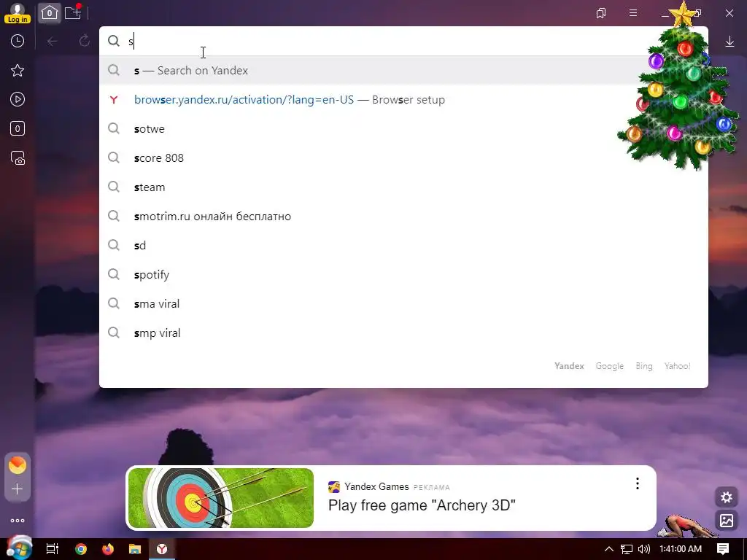The height and width of the screenshot is (560, 747).
Task: Click the back arrow navigation button
Action: tap(53, 42)
